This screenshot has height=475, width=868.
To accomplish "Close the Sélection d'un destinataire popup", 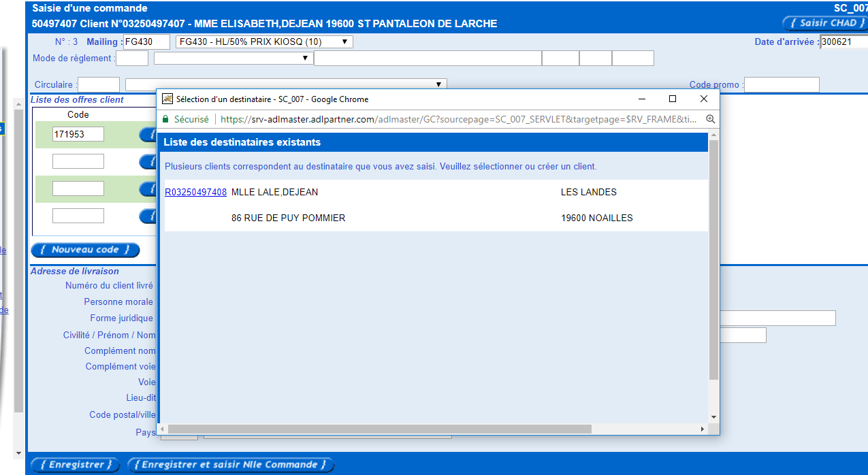I will click(x=704, y=99).
